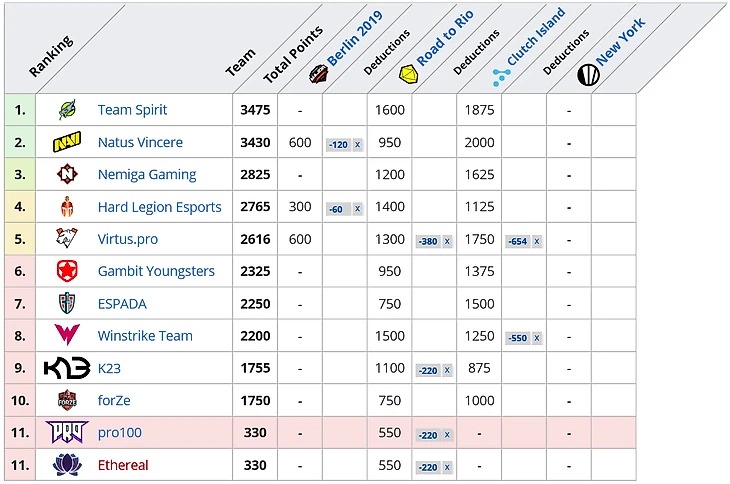Click the Virtus.pro logo icon
Screen dimensions: 730x484
(x=67, y=240)
